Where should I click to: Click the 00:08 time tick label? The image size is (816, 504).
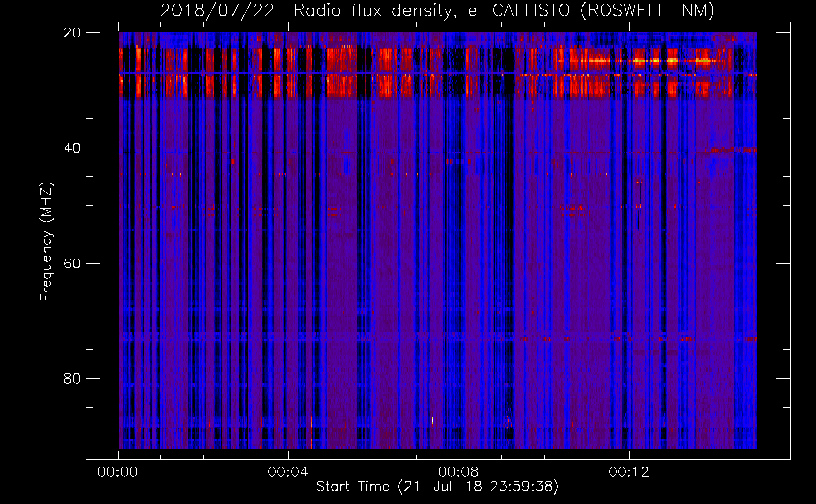(458, 472)
